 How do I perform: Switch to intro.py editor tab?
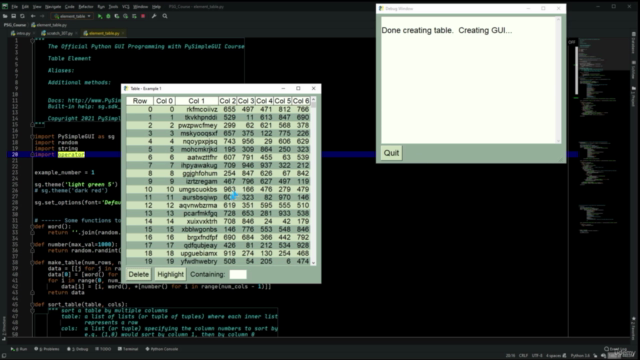point(22,33)
